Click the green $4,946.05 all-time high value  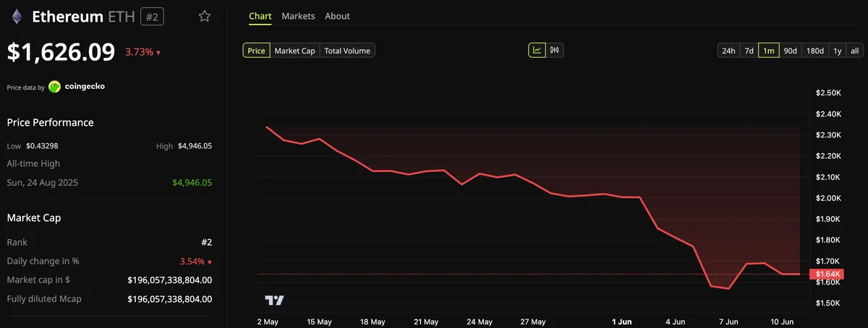tap(192, 183)
